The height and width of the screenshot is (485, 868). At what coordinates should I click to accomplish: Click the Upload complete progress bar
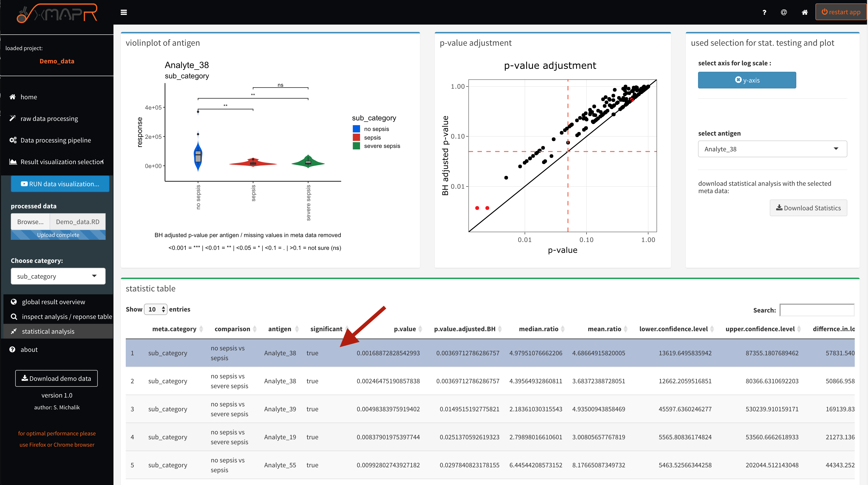coord(58,235)
